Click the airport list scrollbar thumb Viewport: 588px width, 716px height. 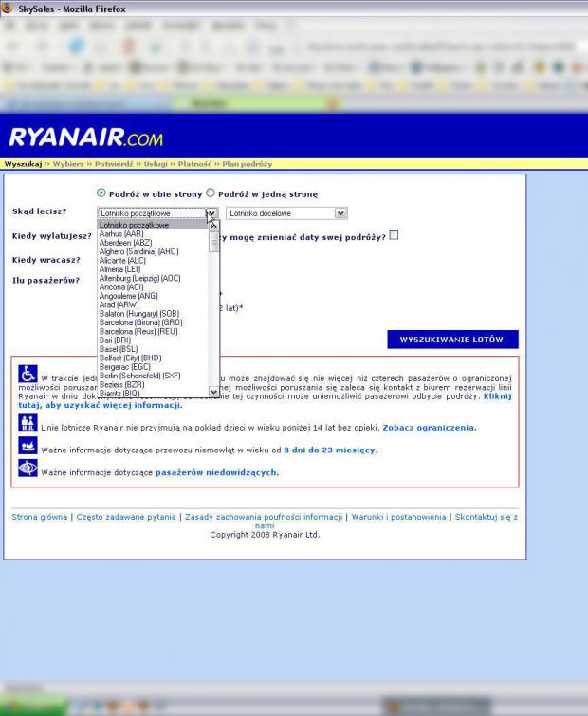click(213, 242)
